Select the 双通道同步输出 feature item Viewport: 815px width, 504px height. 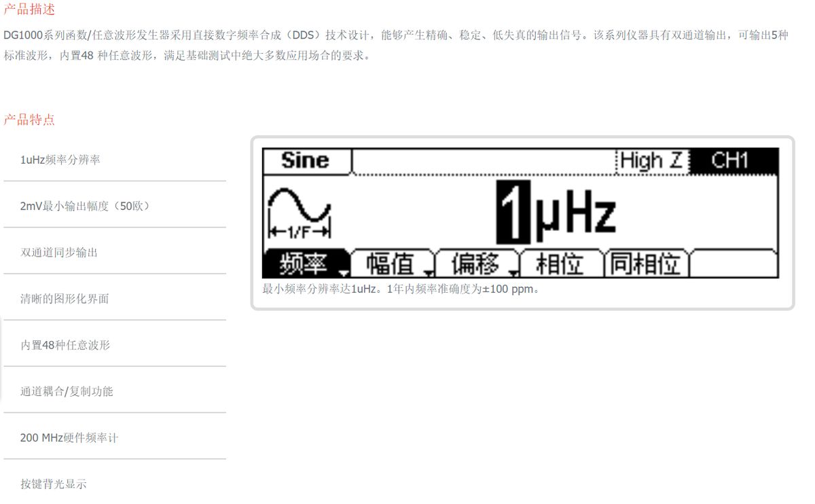(59, 252)
